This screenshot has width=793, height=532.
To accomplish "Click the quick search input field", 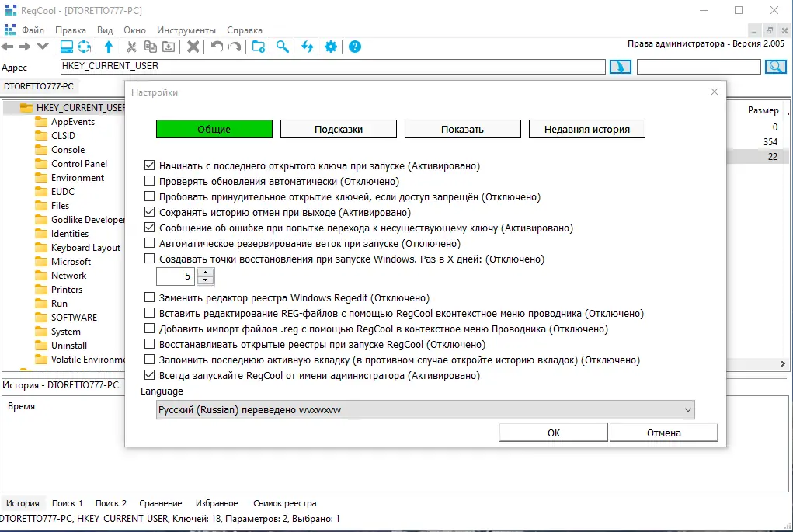I will [698, 67].
